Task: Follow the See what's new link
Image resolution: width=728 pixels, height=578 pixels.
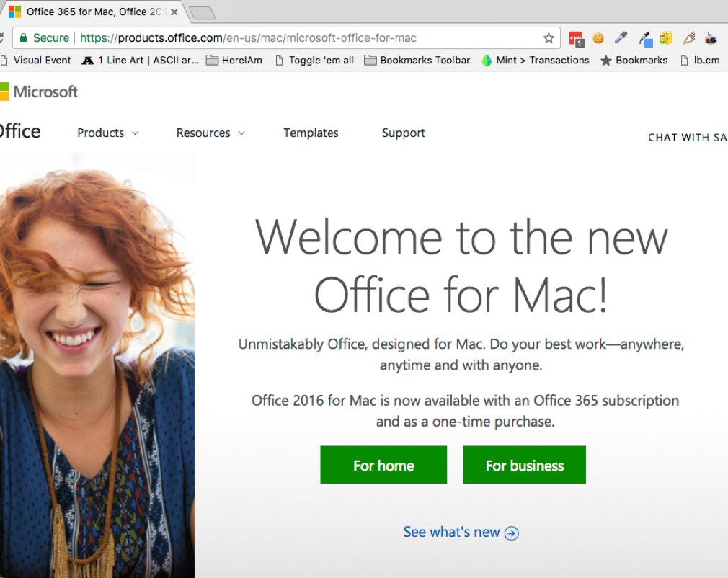Action: [461, 532]
